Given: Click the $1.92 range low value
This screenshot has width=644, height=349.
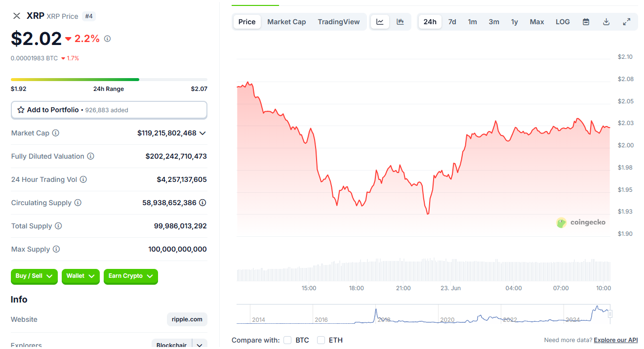Looking at the screenshot, I should click(19, 89).
